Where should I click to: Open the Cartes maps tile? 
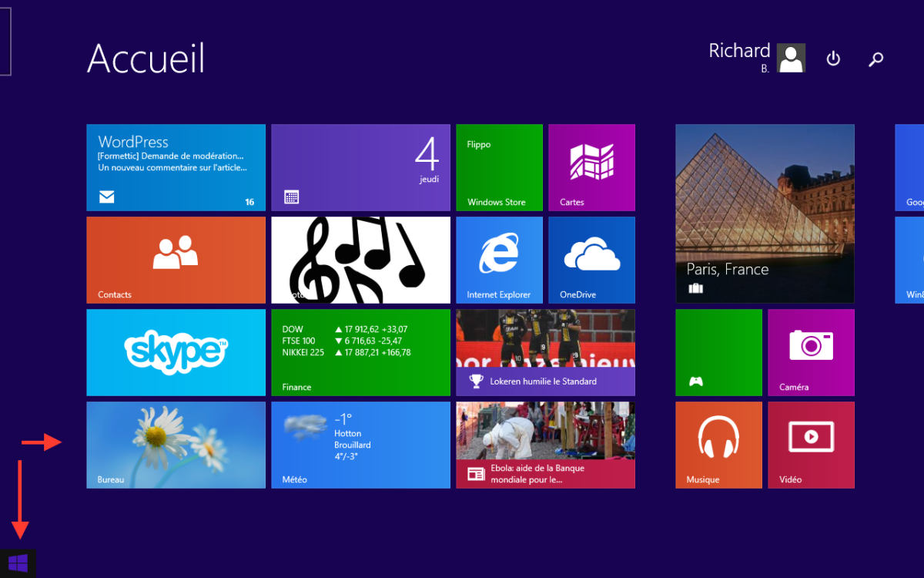591,167
